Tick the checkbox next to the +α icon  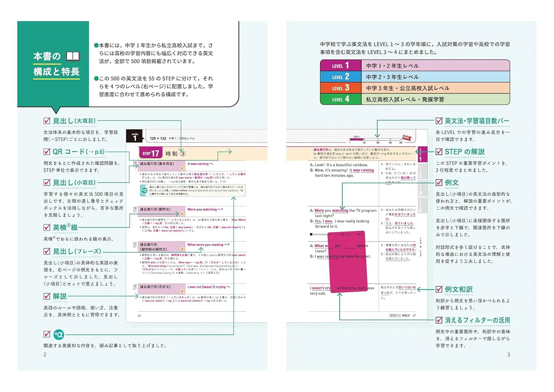[47, 334]
